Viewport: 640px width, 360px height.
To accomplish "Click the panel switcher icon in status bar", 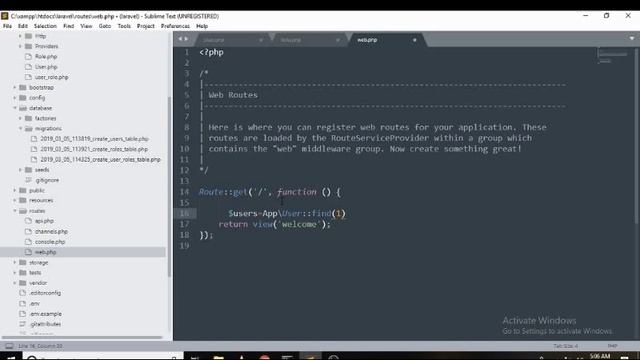I will [9, 346].
